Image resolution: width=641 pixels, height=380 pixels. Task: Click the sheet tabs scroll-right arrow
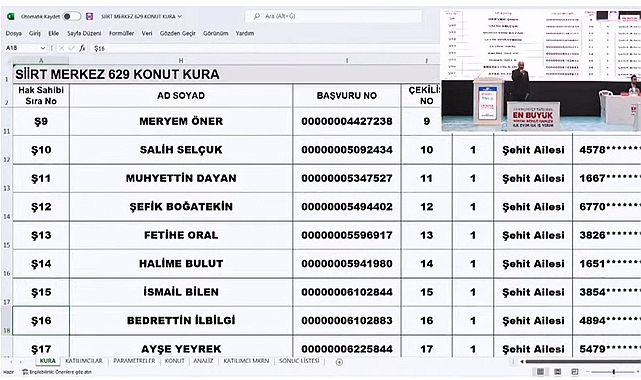pos(20,362)
